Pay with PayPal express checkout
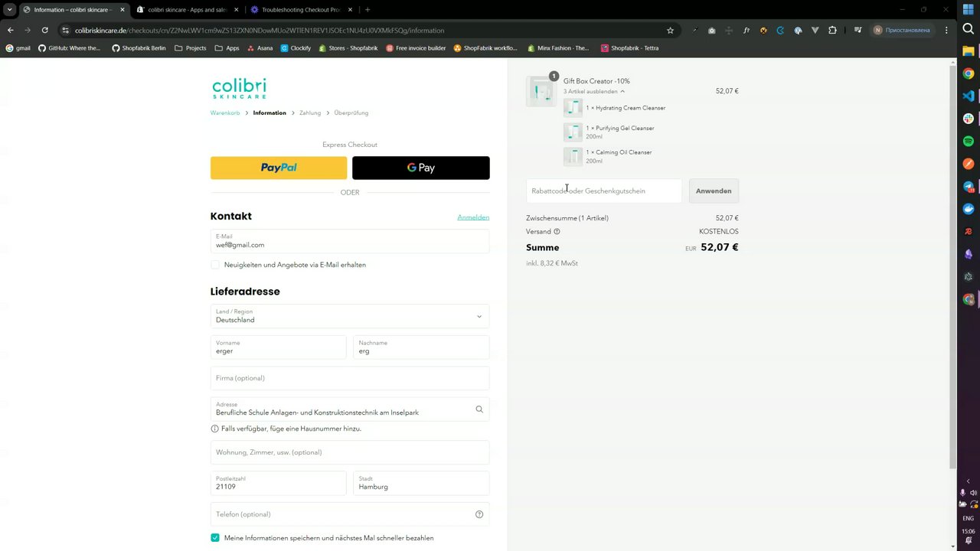Screen dimensions: 980x551 (279, 168)
